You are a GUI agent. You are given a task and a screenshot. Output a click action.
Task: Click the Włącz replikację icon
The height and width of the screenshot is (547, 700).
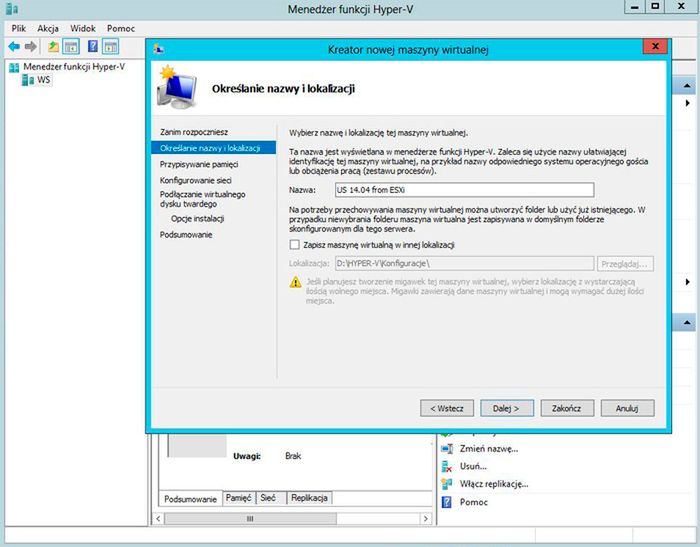click(x=447, y=484)
